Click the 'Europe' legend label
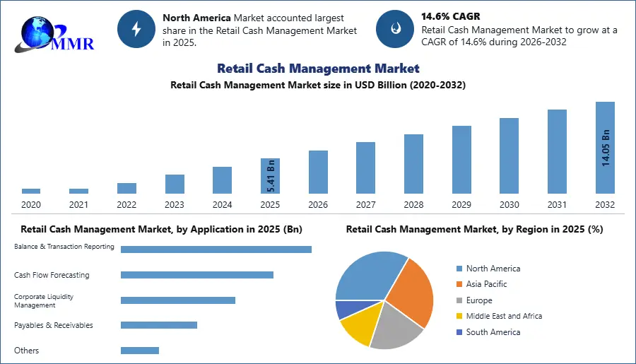The height and width of the screenshot is (364, 636). tap(479, 300)
